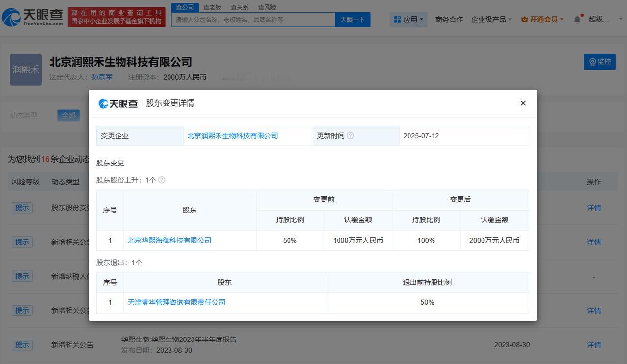Click the 操作 column header

point(594,182)
